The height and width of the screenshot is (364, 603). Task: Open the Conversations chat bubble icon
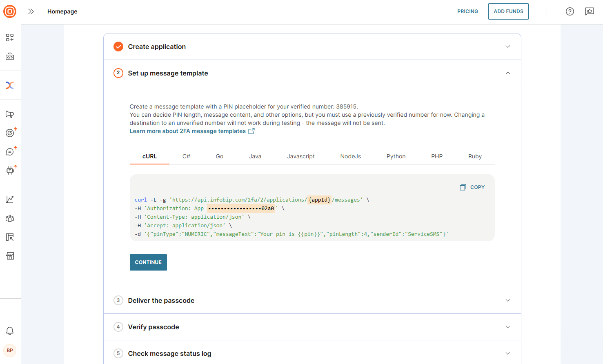coord(10,152)
